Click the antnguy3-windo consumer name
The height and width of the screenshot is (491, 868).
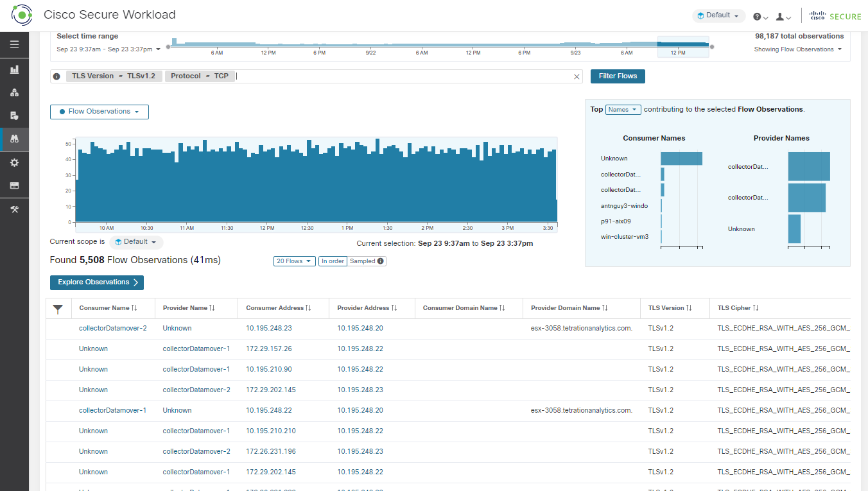click(x=624, y=205)
